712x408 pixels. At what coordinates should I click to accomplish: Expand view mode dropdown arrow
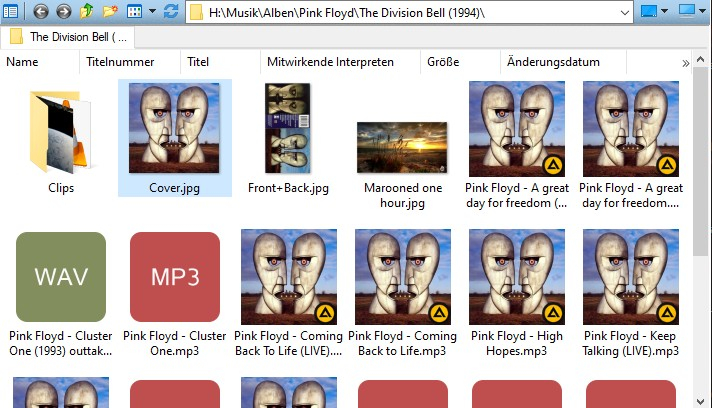(x=153, y=11)
